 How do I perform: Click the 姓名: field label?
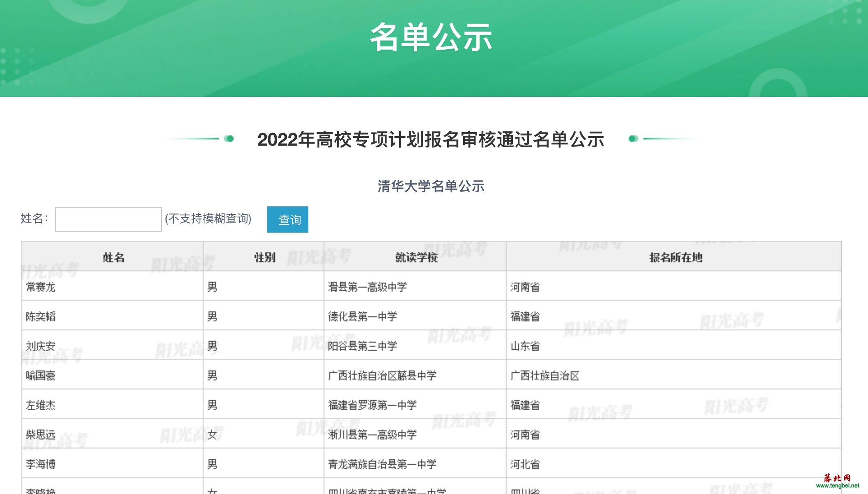pos(34,218)
